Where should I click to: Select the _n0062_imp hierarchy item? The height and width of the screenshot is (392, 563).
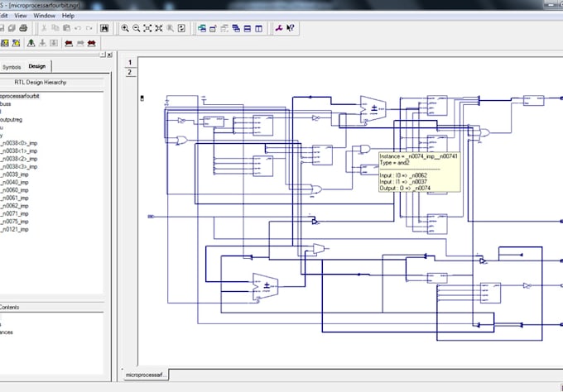point(15,206)
